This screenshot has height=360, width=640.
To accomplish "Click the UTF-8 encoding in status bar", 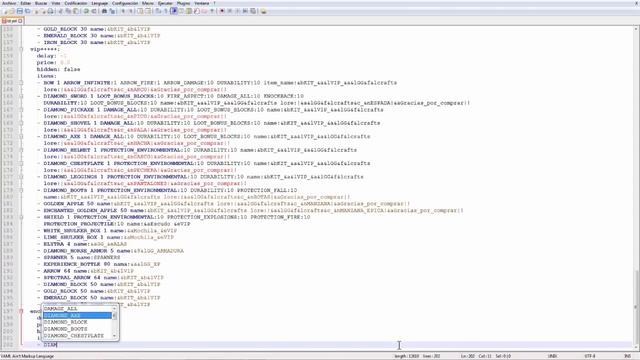I will pyautogui.click(x=590, y=356).
